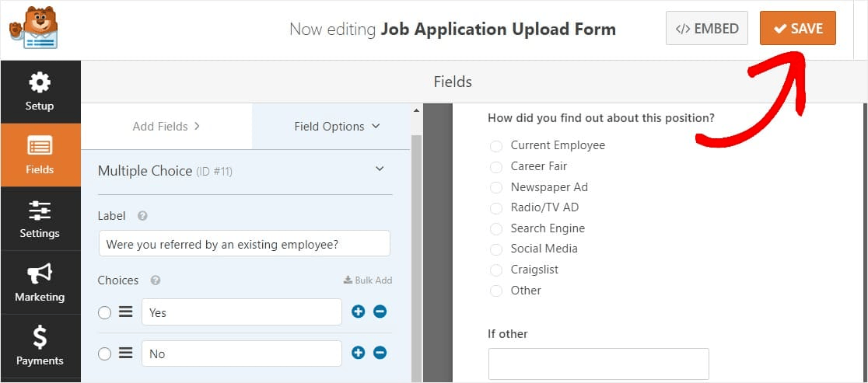868x383 pixels.
Task: Click the WPForms bear mascot logo
Action: pos(33,28)
